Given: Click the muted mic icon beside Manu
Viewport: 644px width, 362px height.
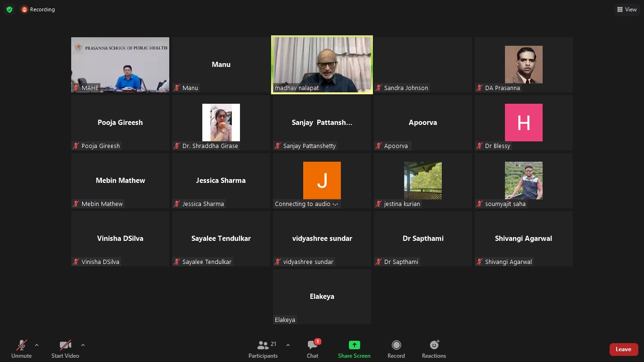Looking at the screenshot, I should 177,88.
